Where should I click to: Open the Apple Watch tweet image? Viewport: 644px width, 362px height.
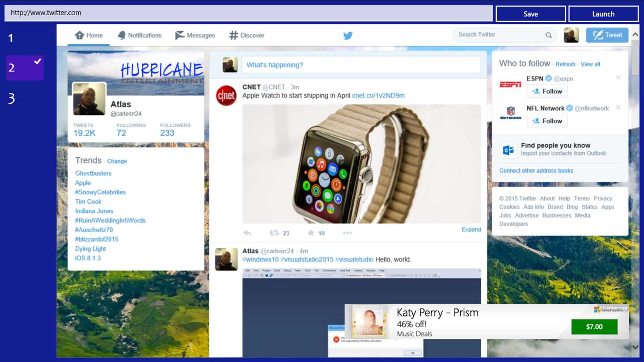click(361, 164)
